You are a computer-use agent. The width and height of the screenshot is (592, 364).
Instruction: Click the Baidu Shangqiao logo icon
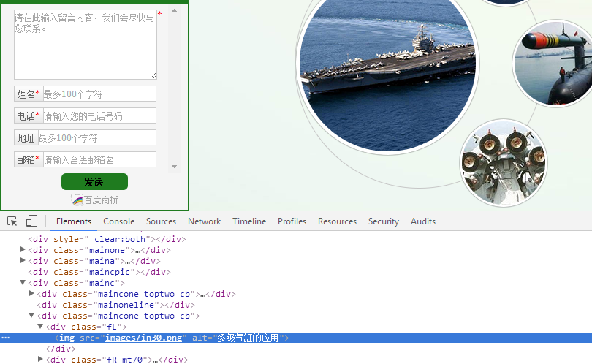(77, 200)
